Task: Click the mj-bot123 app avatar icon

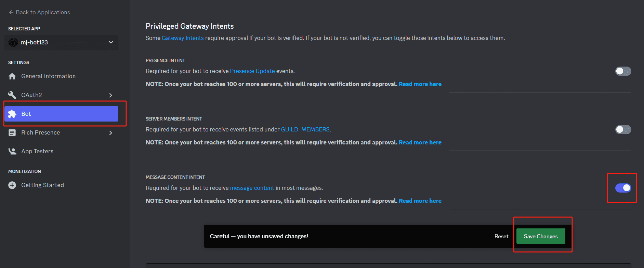Action: coord(13,42)
